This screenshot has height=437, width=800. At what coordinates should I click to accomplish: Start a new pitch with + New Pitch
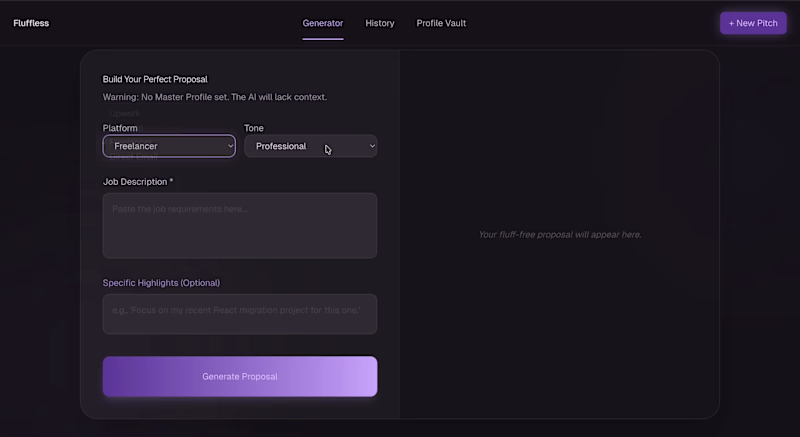click(x=753, y=23)
